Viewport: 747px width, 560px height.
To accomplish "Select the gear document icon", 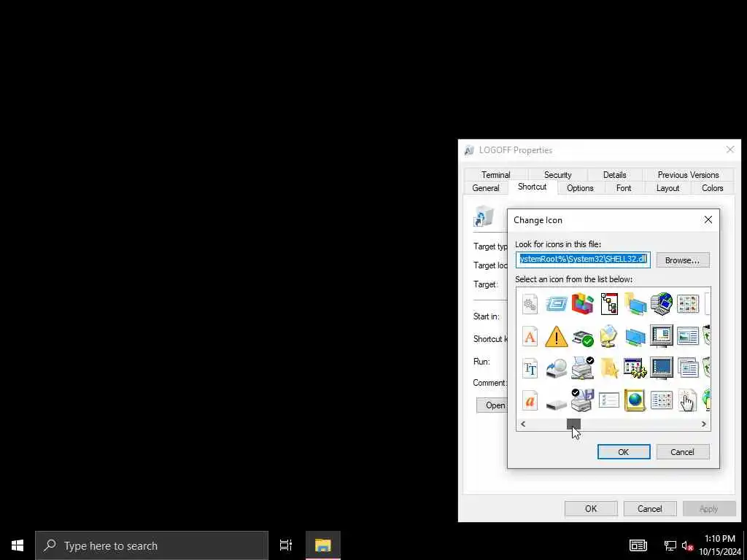I will click(530, 304).
